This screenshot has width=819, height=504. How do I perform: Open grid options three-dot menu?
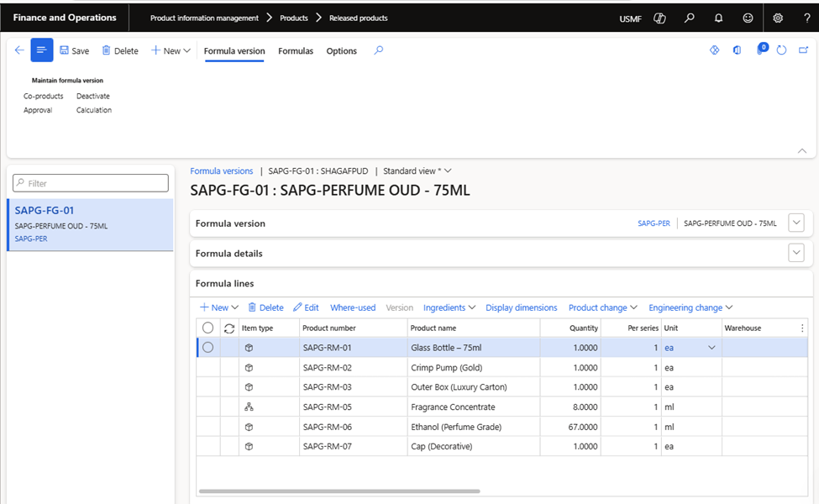pos(802,328)
